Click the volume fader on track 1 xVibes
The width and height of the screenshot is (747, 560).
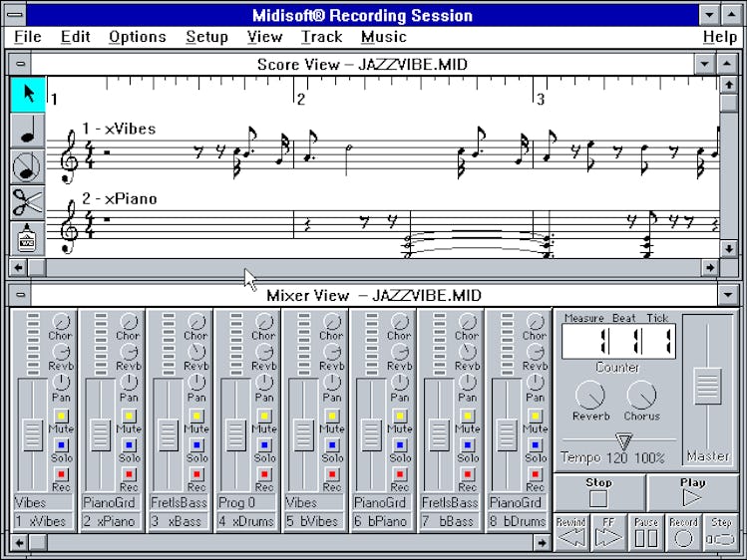click(x=33, y=434)
